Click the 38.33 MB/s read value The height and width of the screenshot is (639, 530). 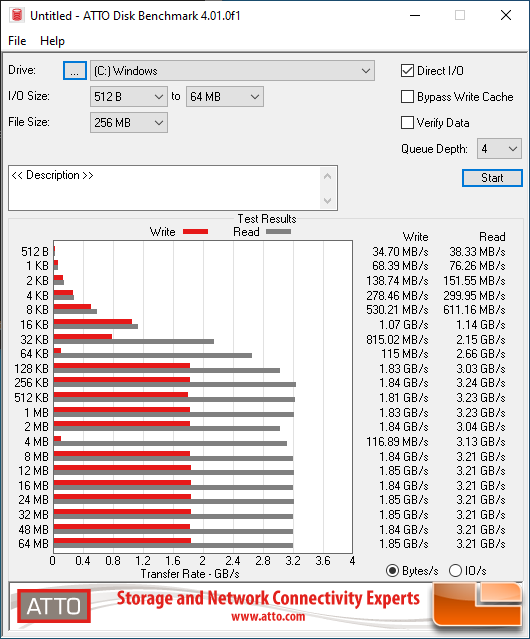[477, 251]
